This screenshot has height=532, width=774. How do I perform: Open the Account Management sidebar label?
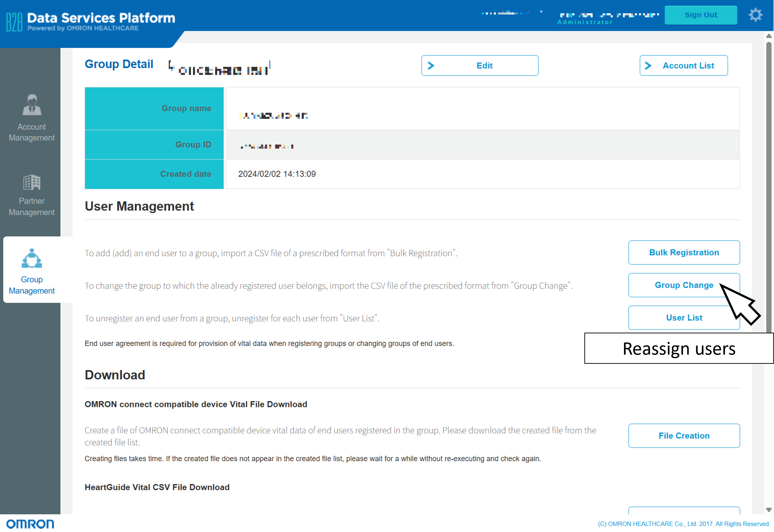[32, 132]
